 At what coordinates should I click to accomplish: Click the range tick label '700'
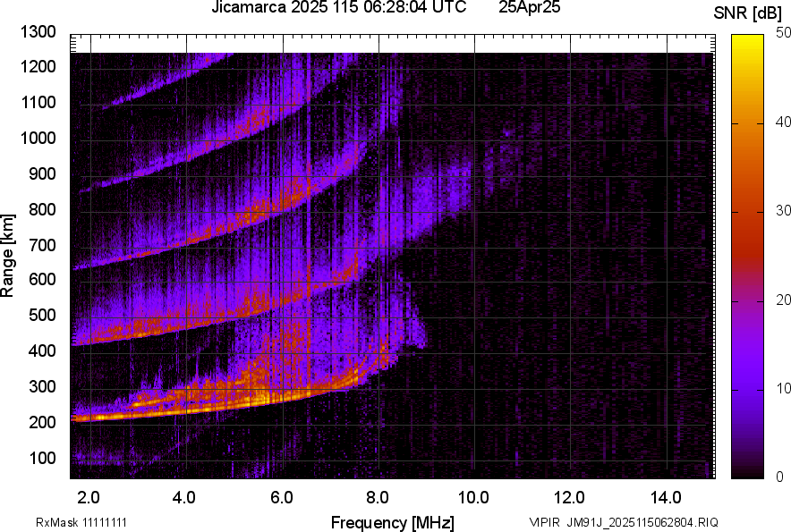(x=42, y=246)
